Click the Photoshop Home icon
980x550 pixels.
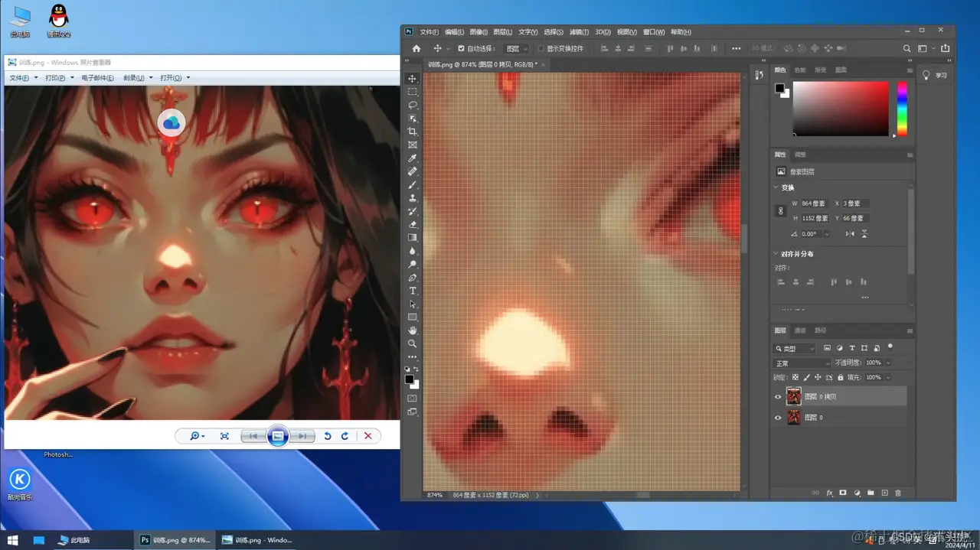pyautogui.click(x=416, y=48)
